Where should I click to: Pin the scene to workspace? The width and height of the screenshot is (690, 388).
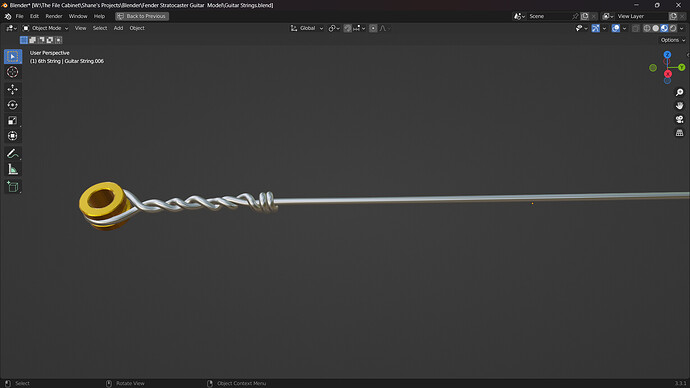(575, 16)
